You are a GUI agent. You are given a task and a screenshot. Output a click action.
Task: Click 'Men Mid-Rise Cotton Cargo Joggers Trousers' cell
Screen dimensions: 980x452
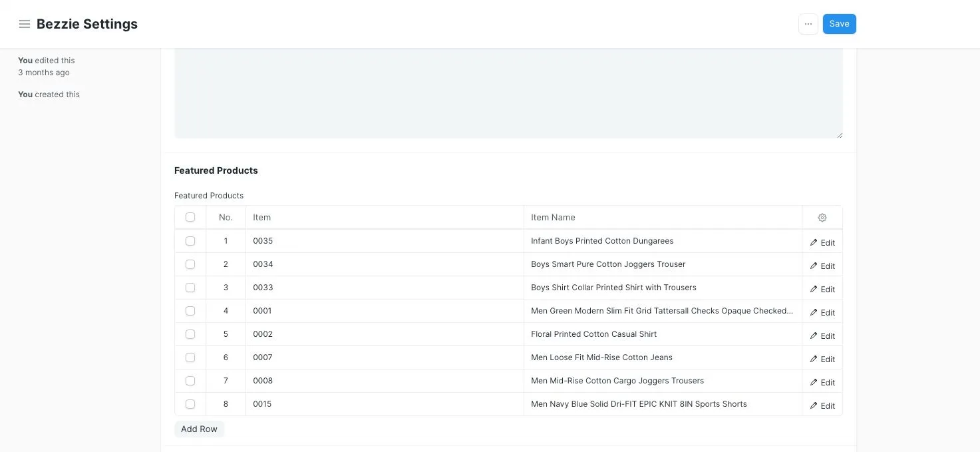663,381
